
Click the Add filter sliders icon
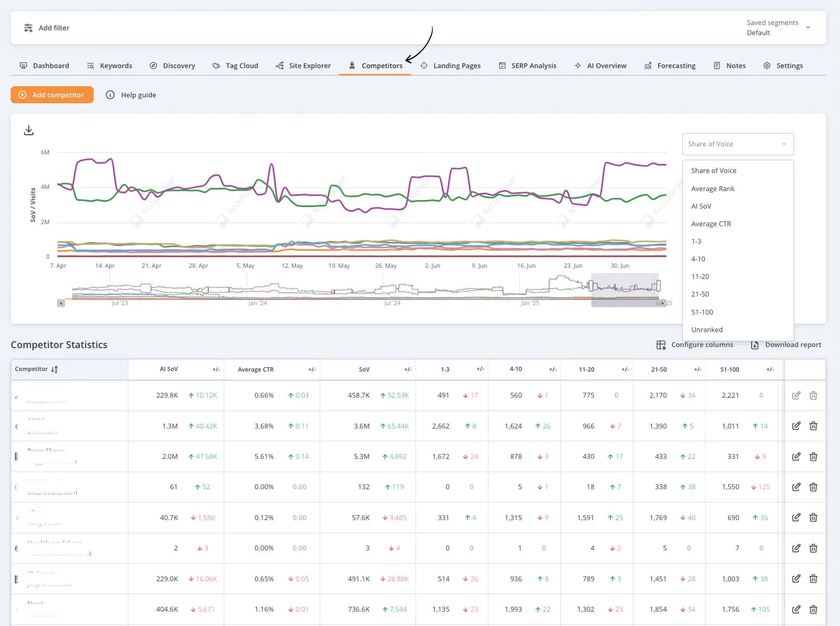28,28
